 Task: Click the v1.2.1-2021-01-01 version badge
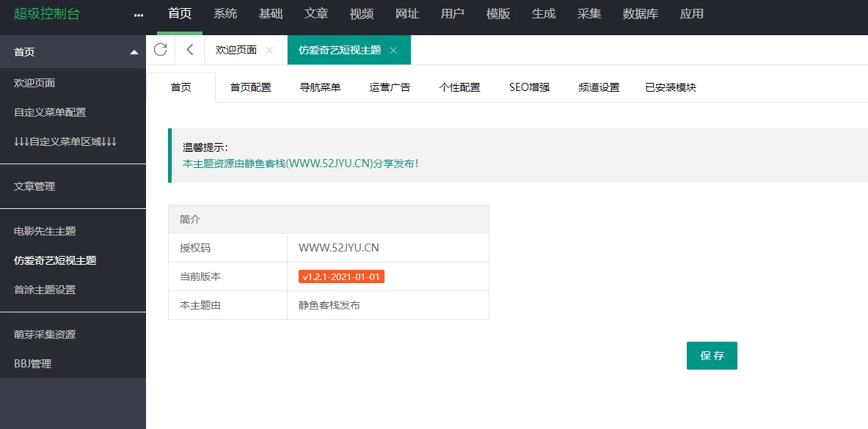click(x=341, y=276)
